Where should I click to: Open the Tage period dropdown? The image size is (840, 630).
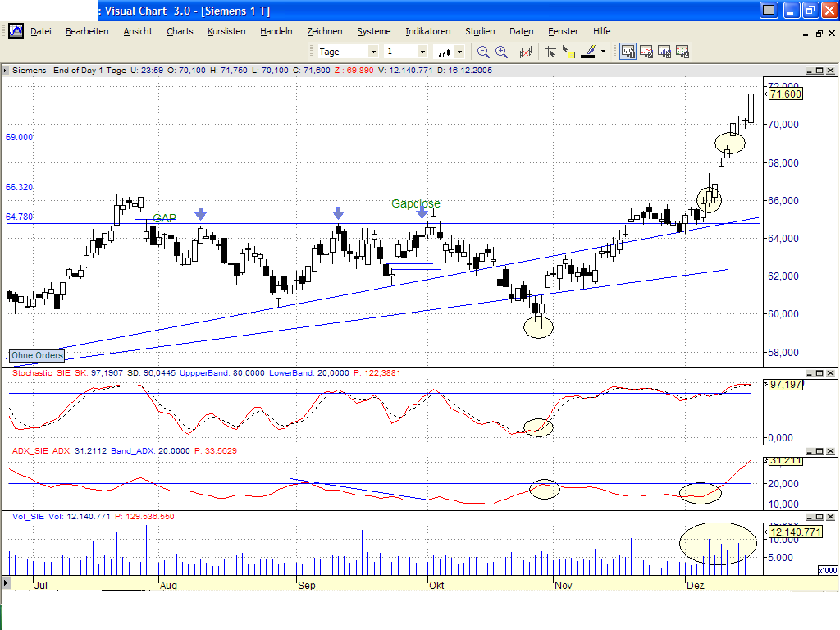(x=374, y=51)
